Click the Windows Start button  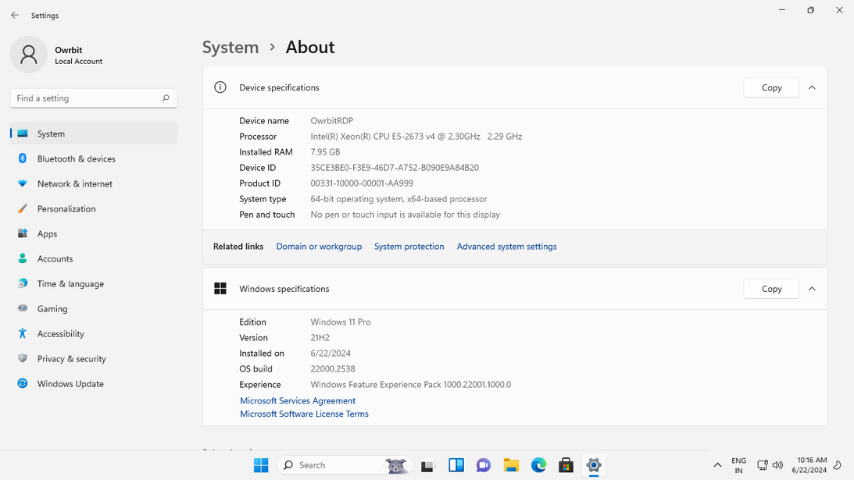[261, 465]
